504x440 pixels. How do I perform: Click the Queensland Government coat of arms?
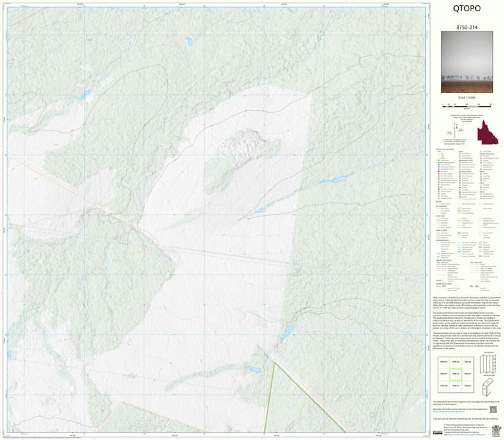tap(497, 430)
